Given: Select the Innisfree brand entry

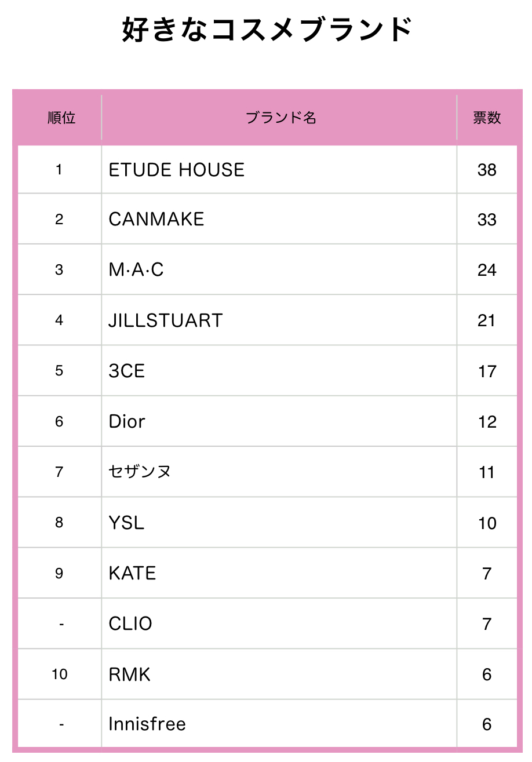Looking at the screenshot, I should (x=147, y=724).
